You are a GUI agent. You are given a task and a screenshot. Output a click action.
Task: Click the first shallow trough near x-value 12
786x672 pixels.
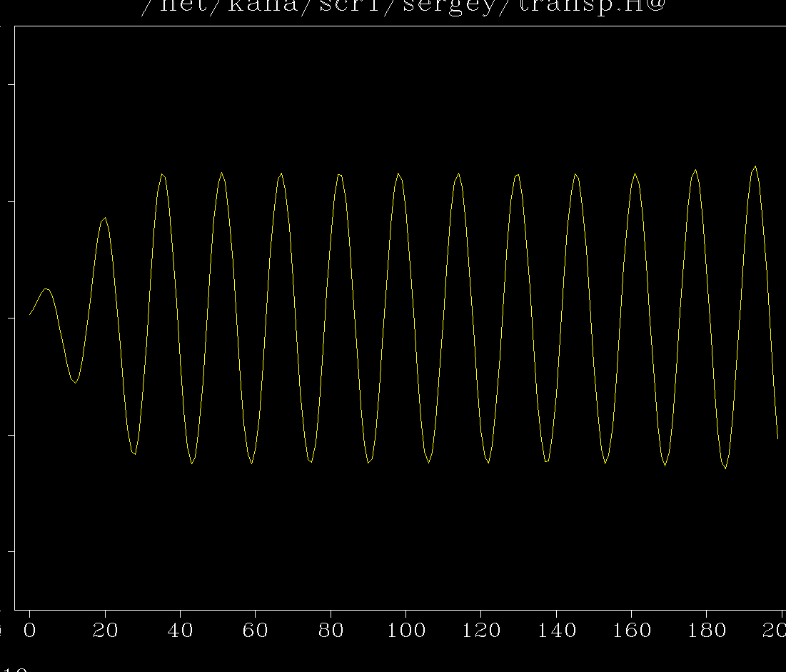75,383
